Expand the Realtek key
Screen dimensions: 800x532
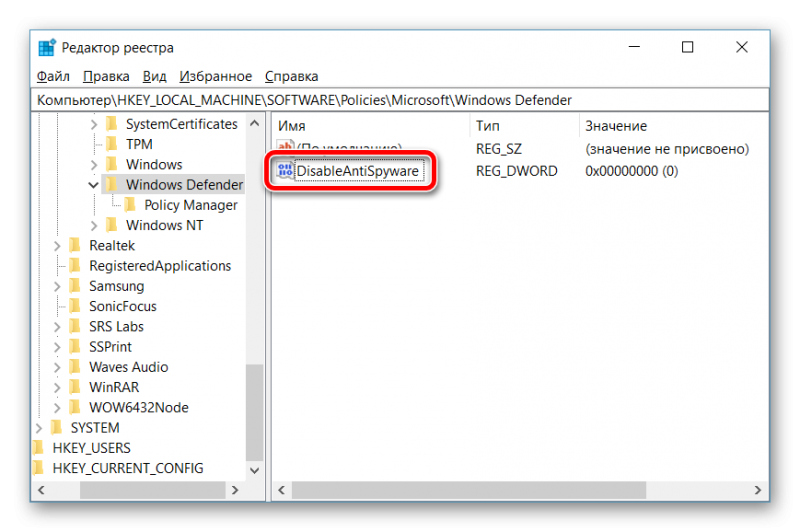(57, 246)
